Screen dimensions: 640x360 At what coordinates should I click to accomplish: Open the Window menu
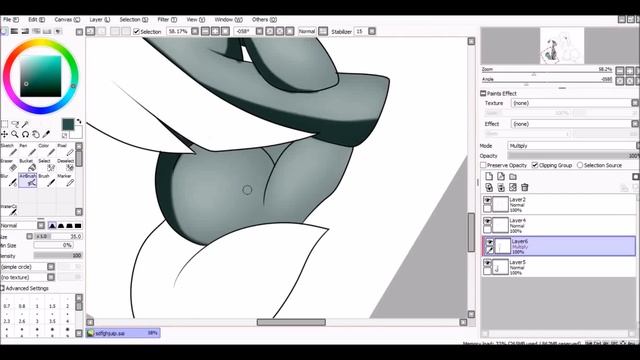pyautogui.click(x=228, y=20)
